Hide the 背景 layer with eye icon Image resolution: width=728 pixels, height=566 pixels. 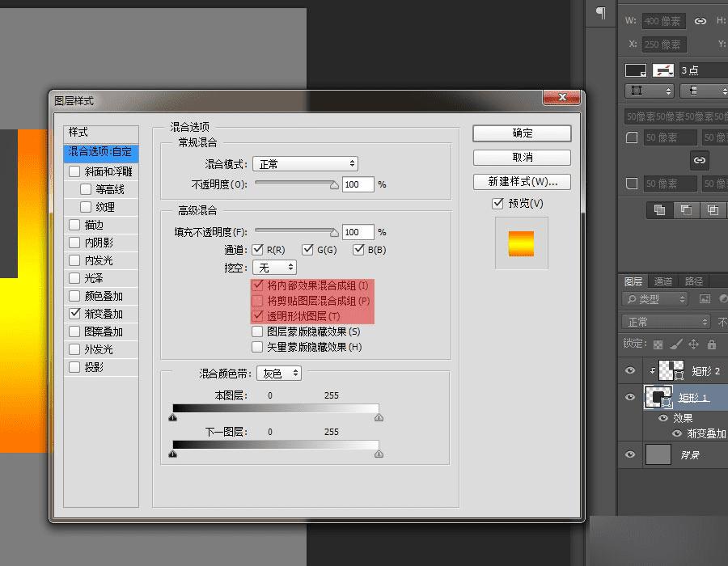click(630, 455)
